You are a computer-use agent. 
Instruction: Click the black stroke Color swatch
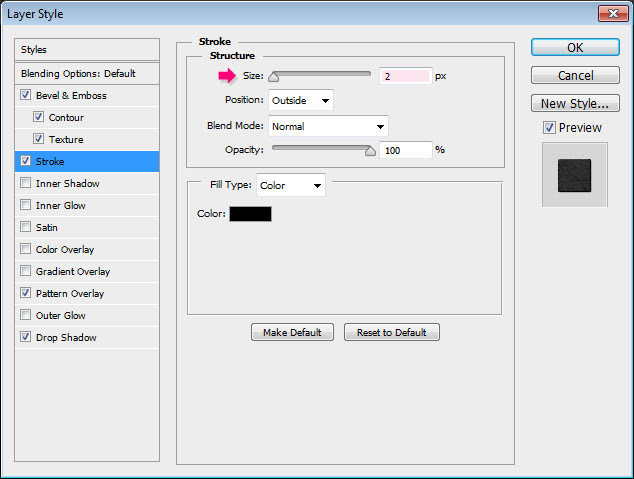(250, 214)
